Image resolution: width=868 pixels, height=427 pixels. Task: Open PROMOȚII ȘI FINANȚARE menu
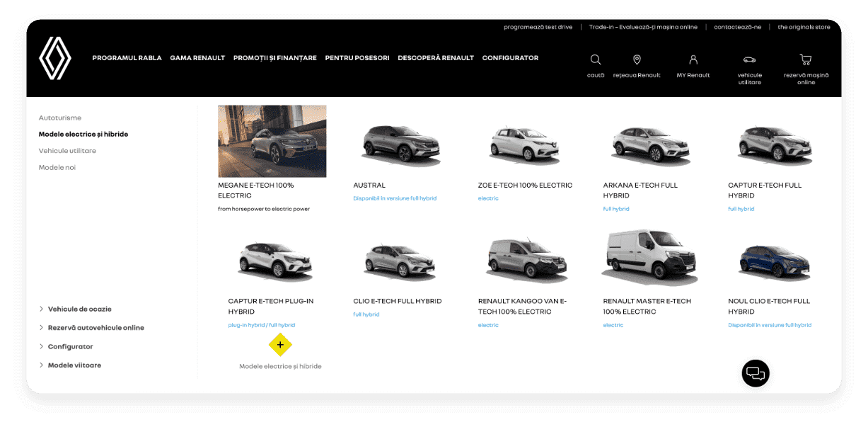pyautogui.click(x=275, y=58)
